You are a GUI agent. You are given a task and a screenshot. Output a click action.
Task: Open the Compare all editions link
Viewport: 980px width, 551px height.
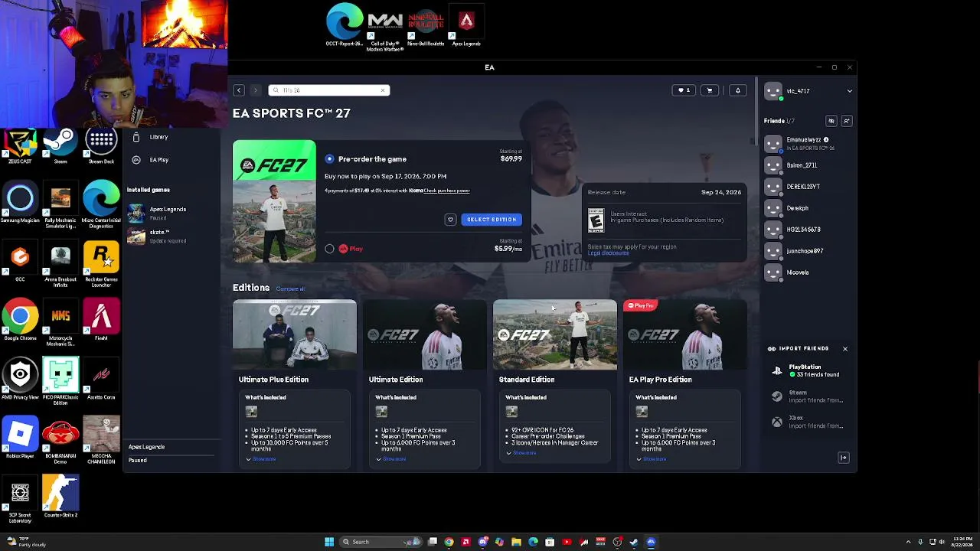click(x=290, y=289)
